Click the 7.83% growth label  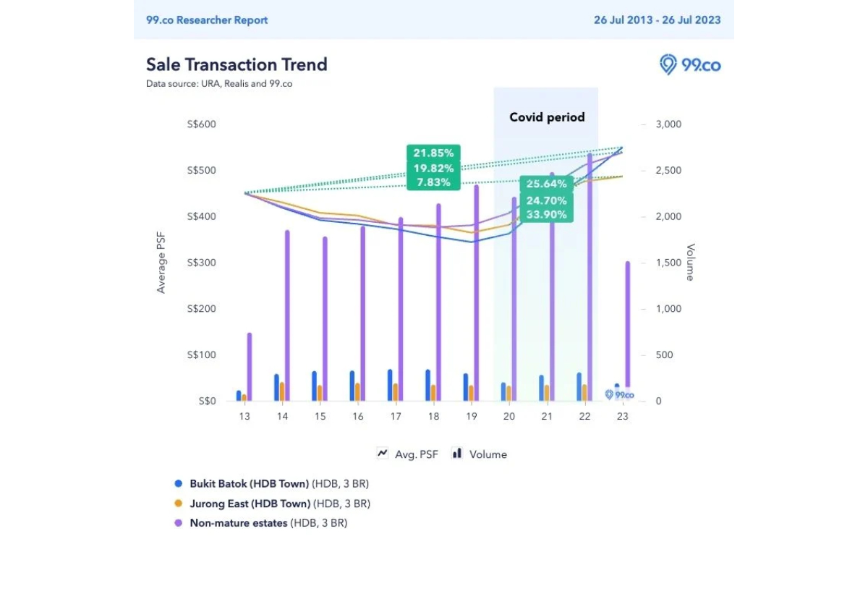tap(433, 182)
